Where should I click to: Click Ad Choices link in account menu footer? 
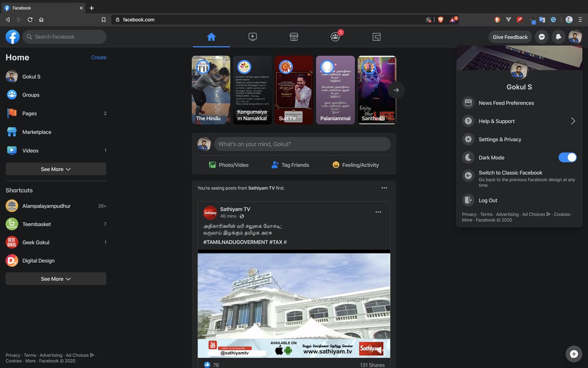click(x=536, y=214)
